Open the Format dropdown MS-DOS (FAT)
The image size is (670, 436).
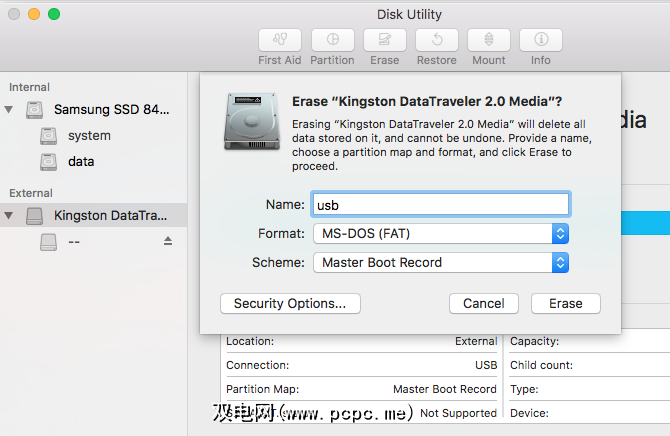441,233
